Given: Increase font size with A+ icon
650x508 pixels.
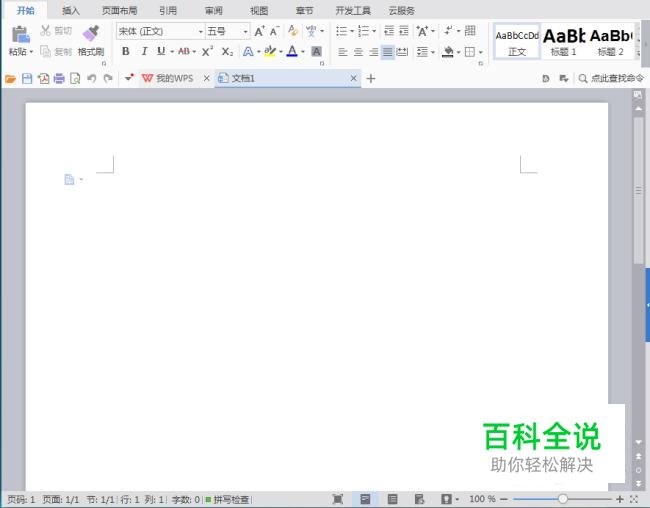Looking at the screenshot, I should (x=260, y=31).
